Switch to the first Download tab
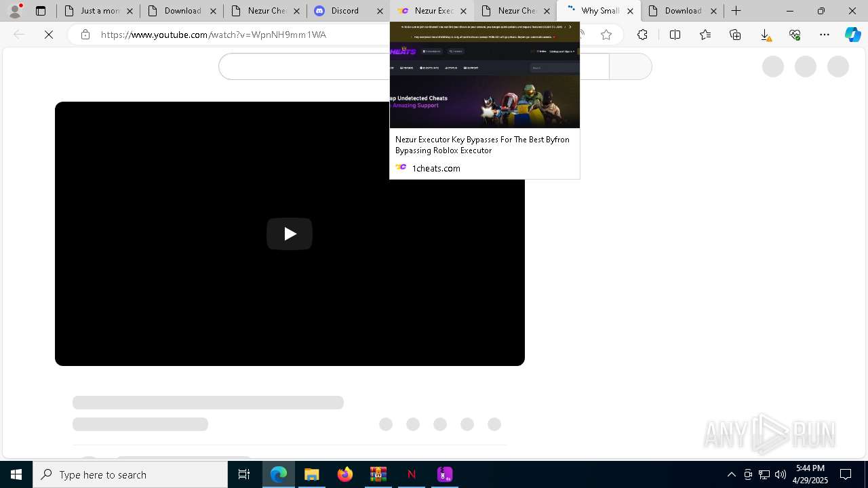868x488 pixels. coord(182,11)
